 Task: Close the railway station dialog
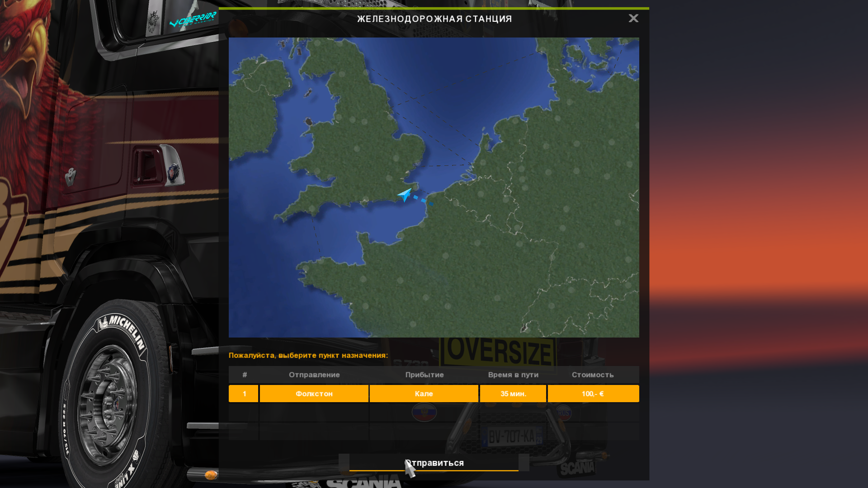[633, 19]
